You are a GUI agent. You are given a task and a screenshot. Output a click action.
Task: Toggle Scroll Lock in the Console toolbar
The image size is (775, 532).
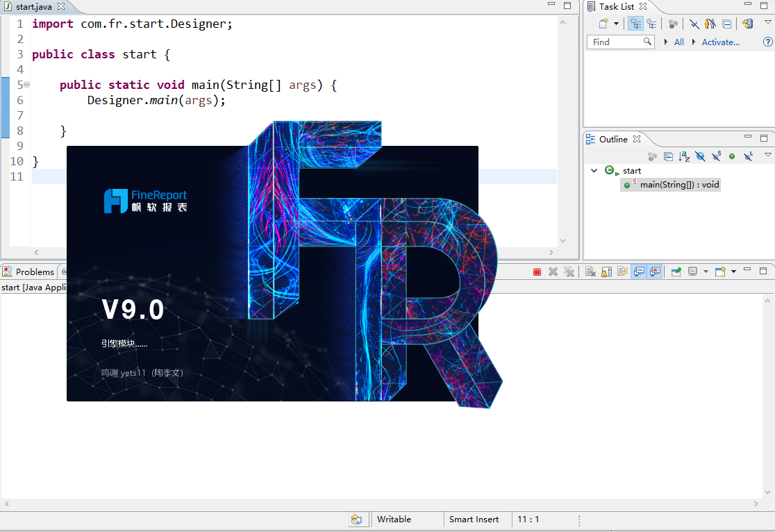click(x=606, y=272)
